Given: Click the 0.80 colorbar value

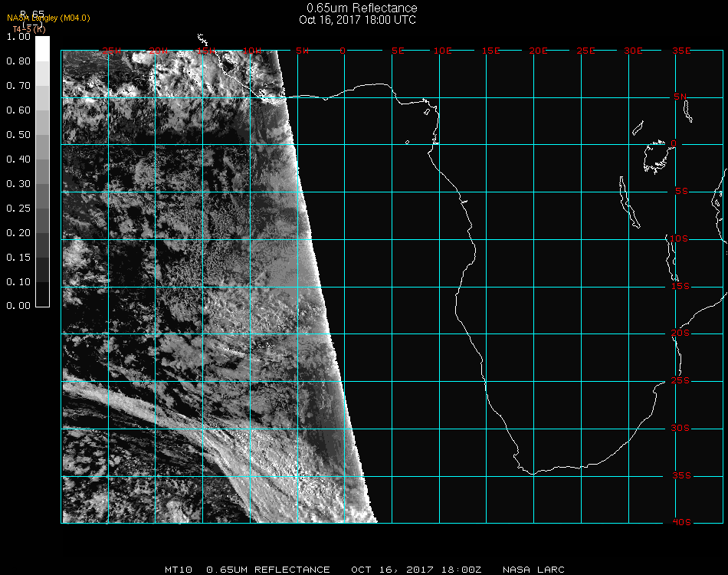Looking at the screenshot, I should pyautogui.click(x=18, y=61).
